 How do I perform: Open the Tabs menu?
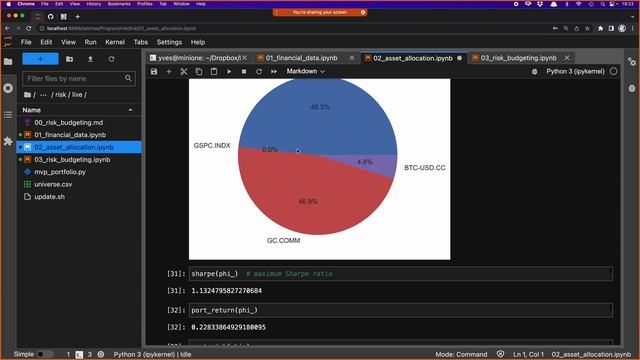pos(140,42)
